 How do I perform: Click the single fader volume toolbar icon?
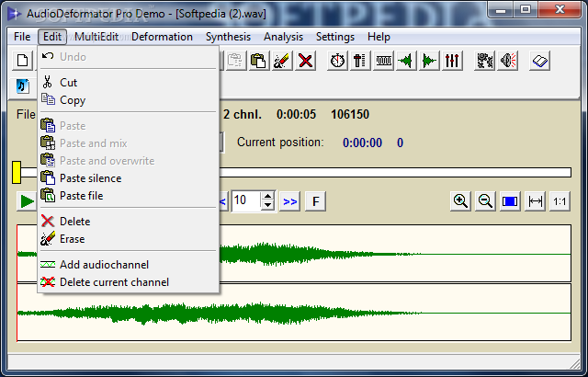point(360,61)
